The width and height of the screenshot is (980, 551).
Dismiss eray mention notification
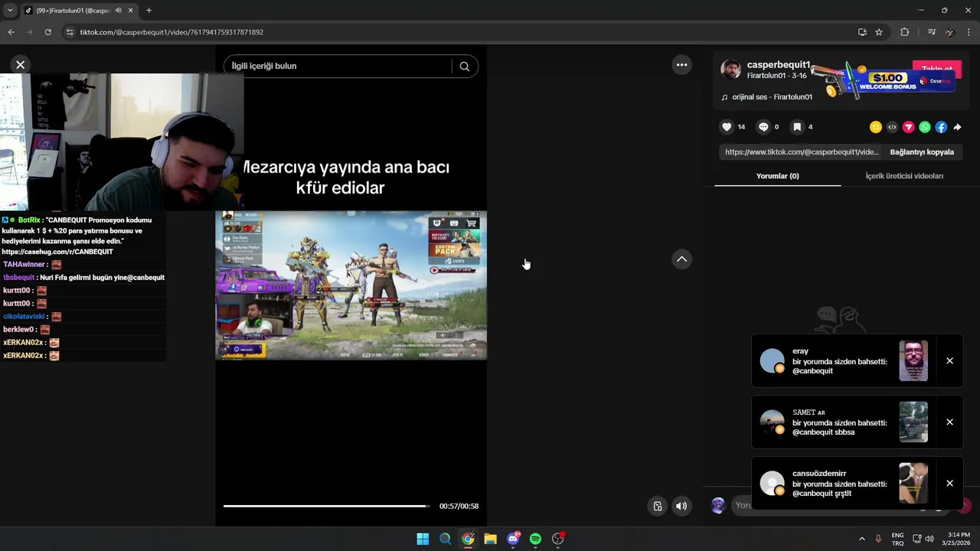point(949,361)
